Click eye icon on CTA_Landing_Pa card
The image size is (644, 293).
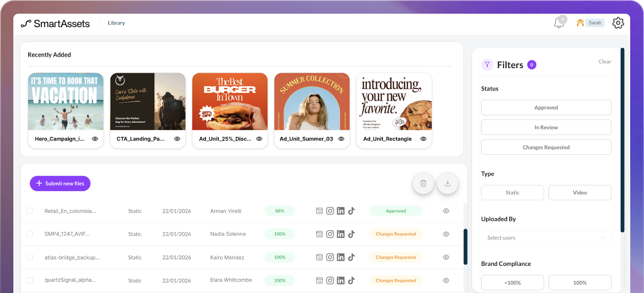pyautogui.click(x=177, y=139)
